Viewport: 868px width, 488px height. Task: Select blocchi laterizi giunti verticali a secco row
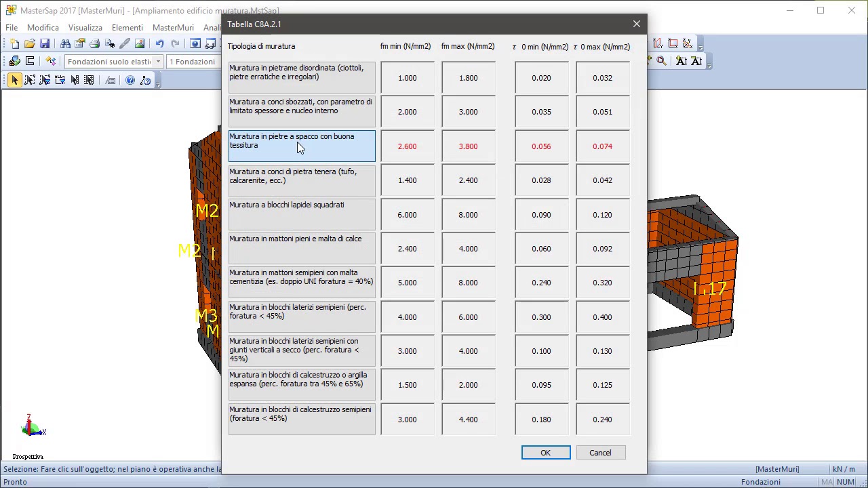(x=302, y=350)
